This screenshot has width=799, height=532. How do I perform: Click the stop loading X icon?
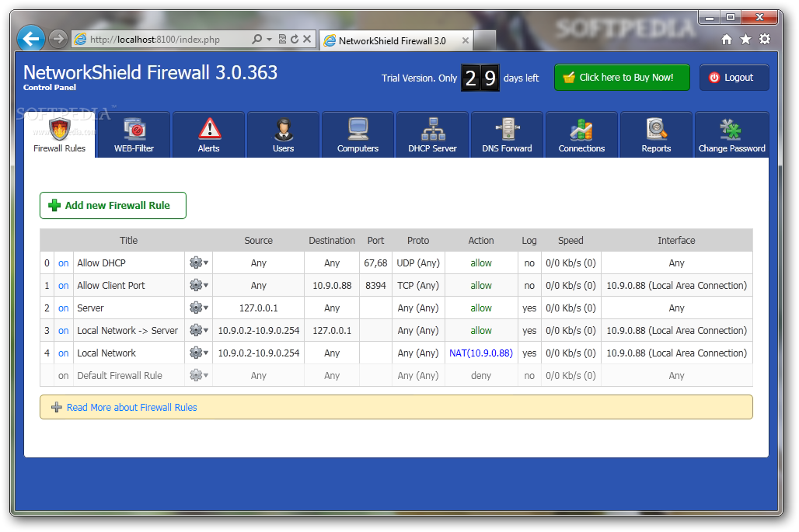pyautogui.click(x=307, y=39)
